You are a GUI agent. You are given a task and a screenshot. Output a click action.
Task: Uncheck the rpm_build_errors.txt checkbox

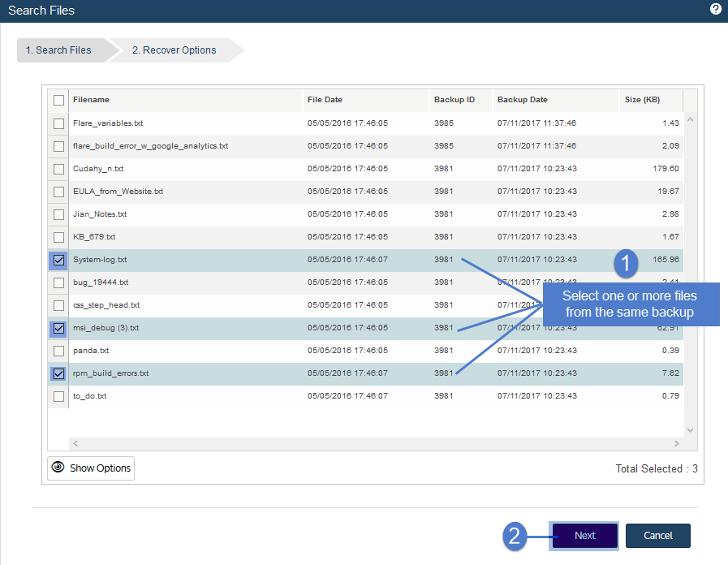tap(58, 373)
